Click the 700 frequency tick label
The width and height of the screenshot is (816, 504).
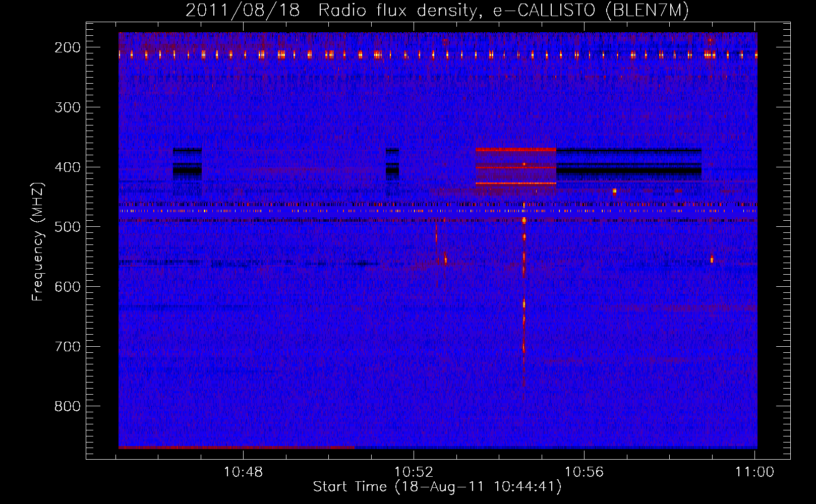(68, 347)
